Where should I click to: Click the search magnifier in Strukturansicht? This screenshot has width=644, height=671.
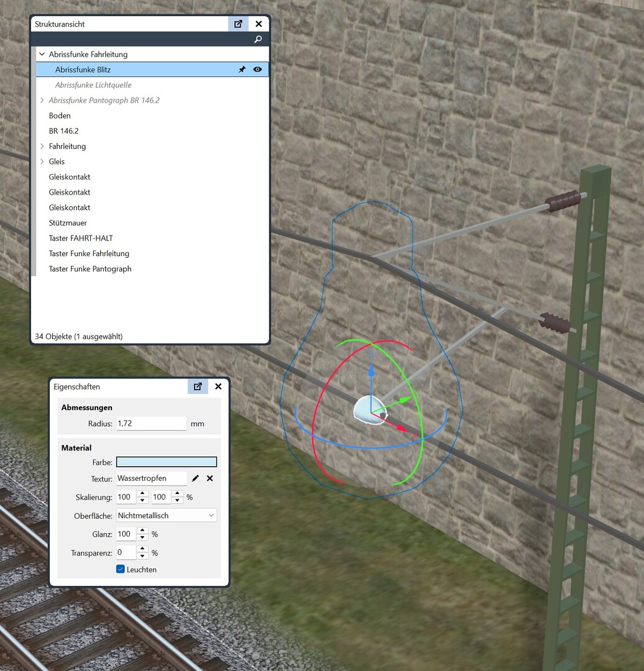(258, 40)
